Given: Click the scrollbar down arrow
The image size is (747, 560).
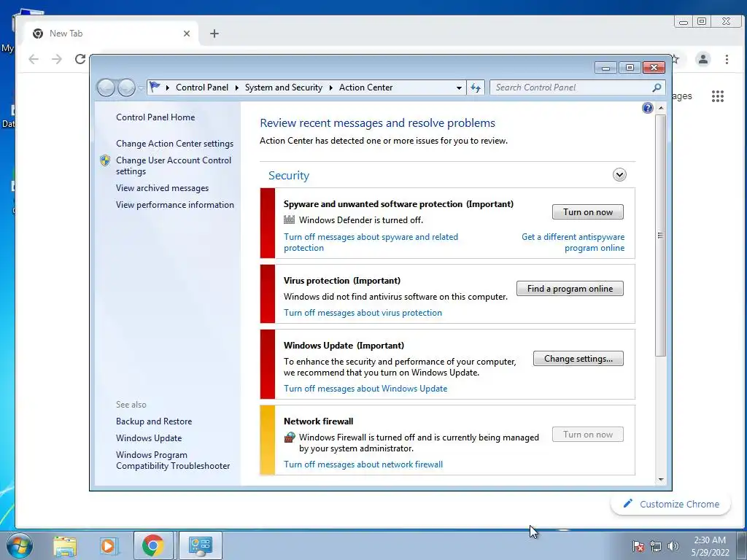Looking at the screenshot, I should pos(660,480).
